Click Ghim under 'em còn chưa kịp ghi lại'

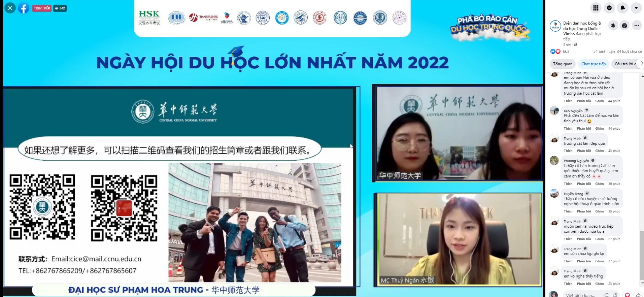[x=599, y=261]
